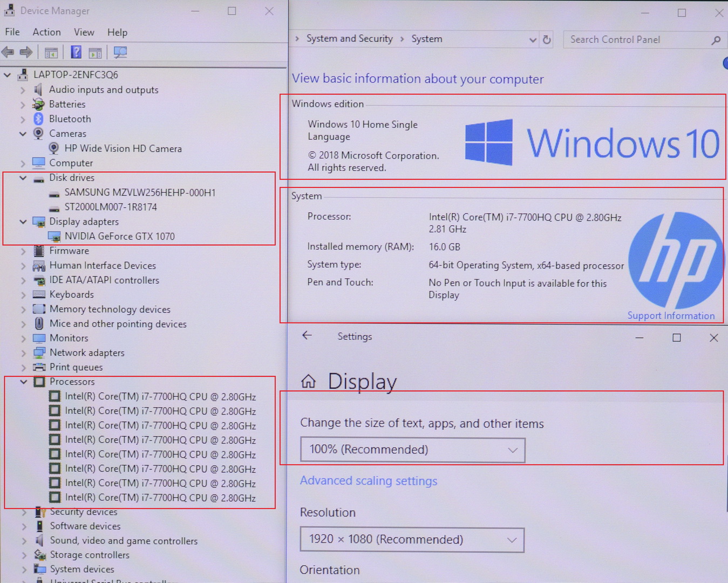Open the Action menu in Device Manager

click(x=46, y=32)
